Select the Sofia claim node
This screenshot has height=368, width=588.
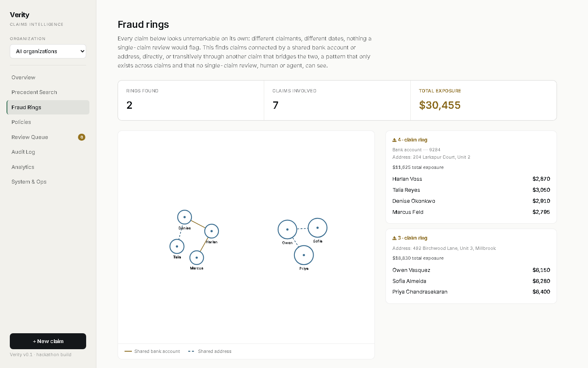click(x=318, y=228)
